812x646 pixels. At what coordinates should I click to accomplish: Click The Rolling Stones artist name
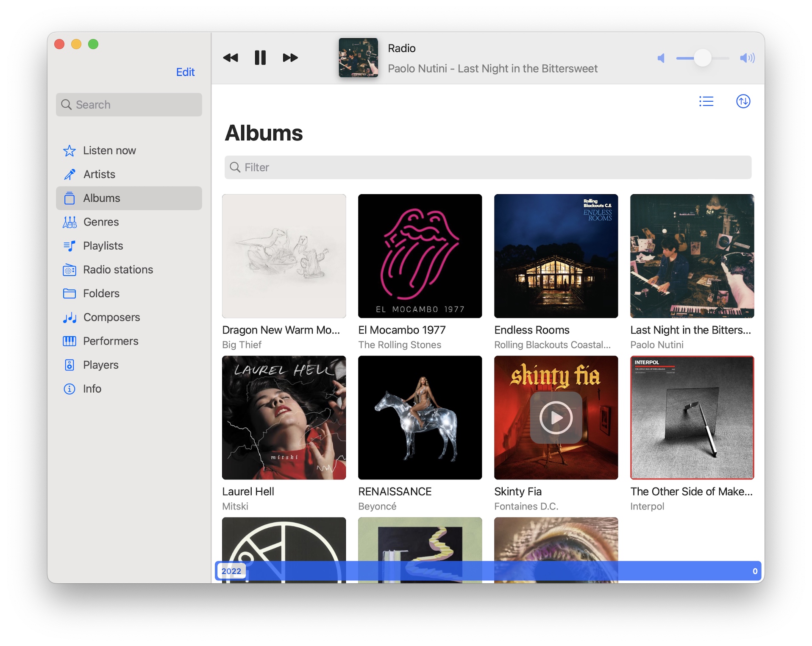click(400, 345)
